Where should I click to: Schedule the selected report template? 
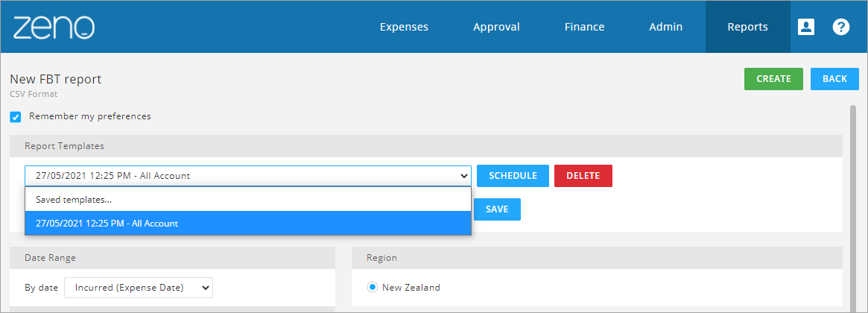(513, 176)
